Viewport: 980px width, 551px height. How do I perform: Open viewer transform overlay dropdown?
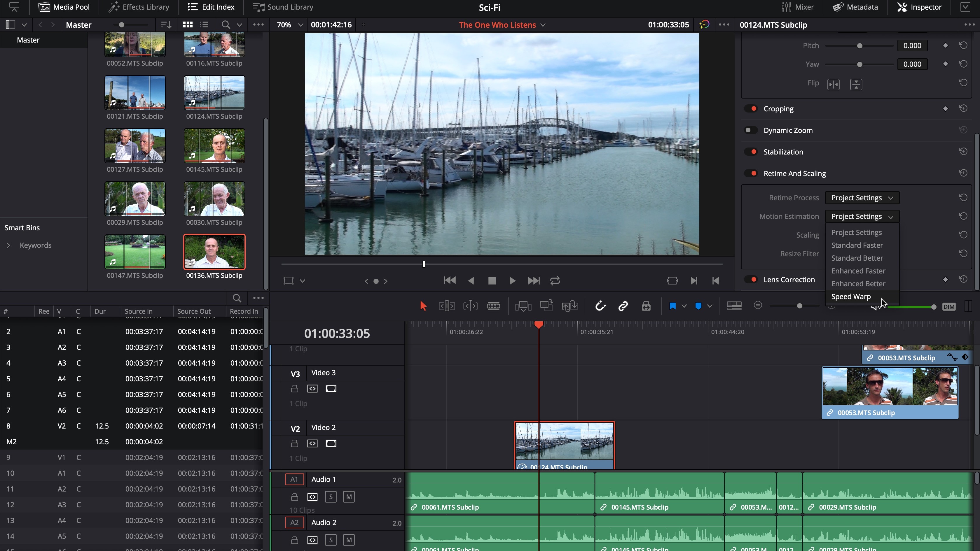click(303, 281)
